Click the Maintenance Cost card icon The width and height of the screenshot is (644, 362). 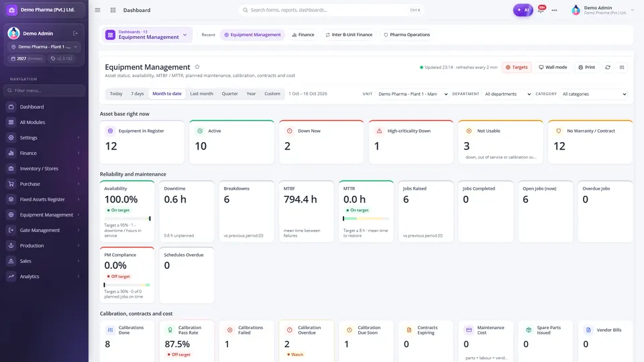point(469,330)
